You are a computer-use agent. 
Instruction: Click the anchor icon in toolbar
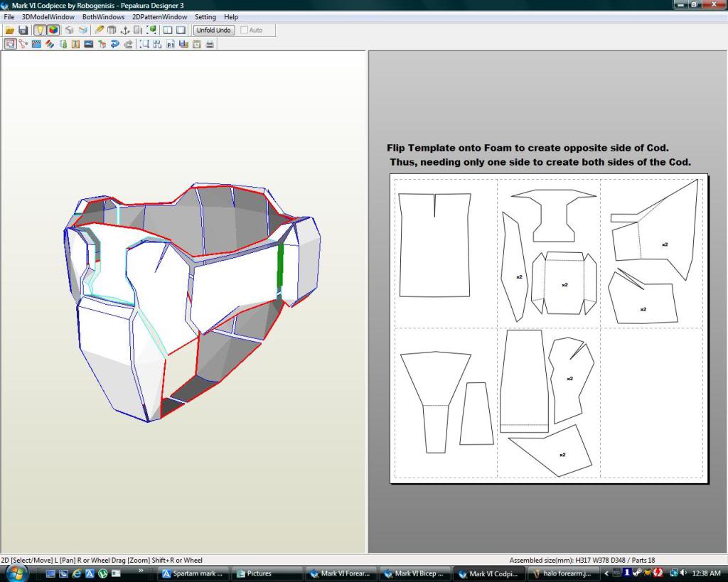[x=124, y=31]
